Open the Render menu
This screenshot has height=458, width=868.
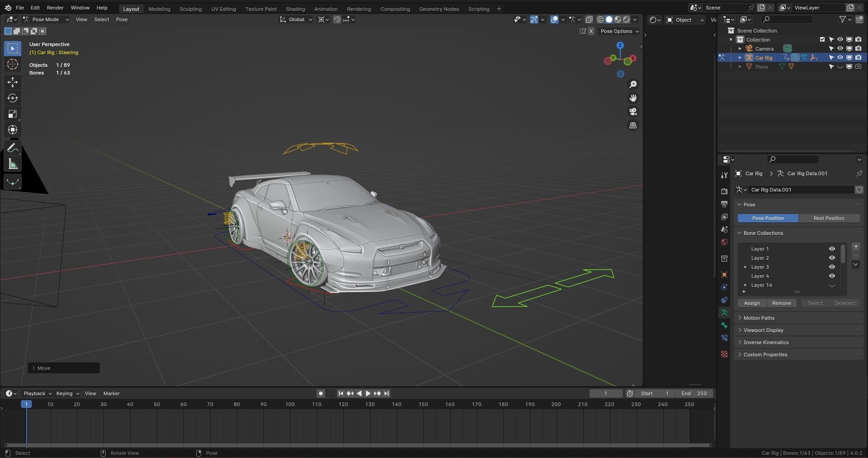click(x=55, y=8)
